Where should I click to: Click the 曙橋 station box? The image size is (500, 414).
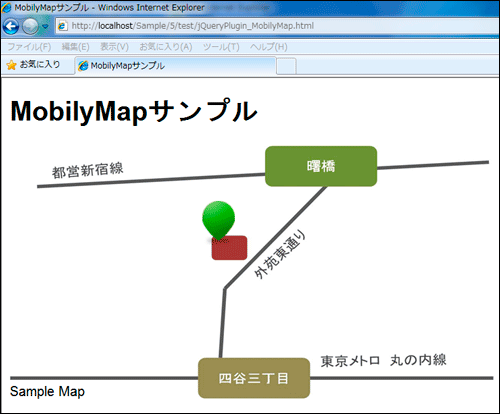point(321,166)
